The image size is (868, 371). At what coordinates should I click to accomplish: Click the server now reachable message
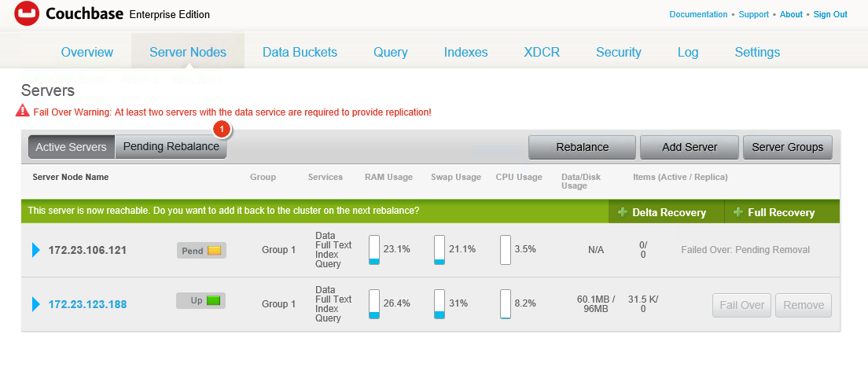click(x=223, y=211)
